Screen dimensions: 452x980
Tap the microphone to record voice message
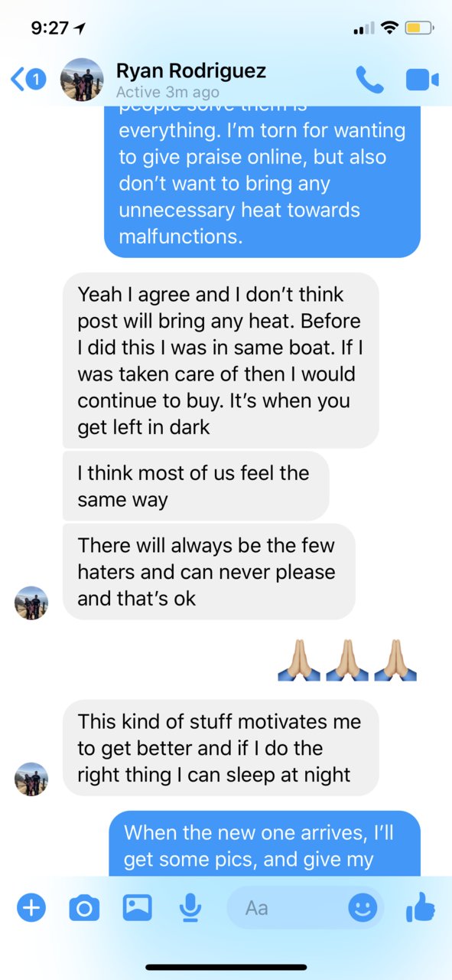pos(190,908)
